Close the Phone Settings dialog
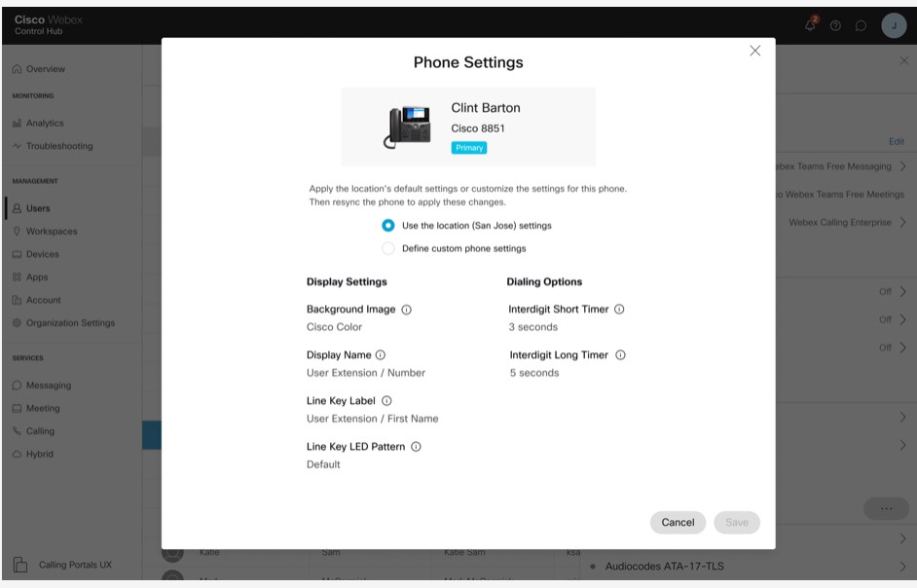The width and height of the screenshot is (917, 588). 754,52
